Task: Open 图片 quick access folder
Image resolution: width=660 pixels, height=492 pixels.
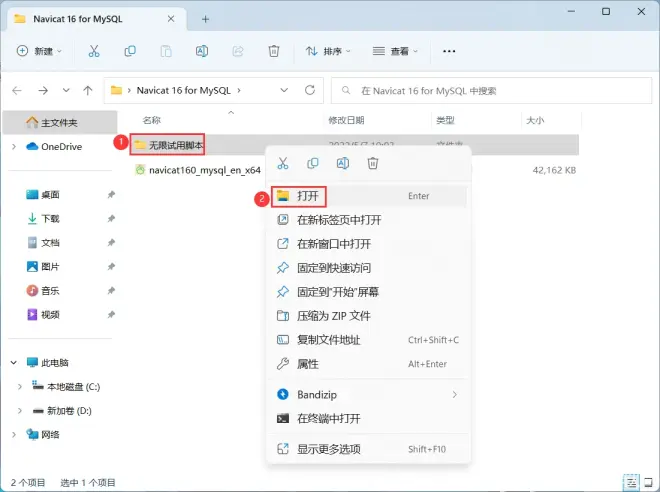Action: (43, 266)
